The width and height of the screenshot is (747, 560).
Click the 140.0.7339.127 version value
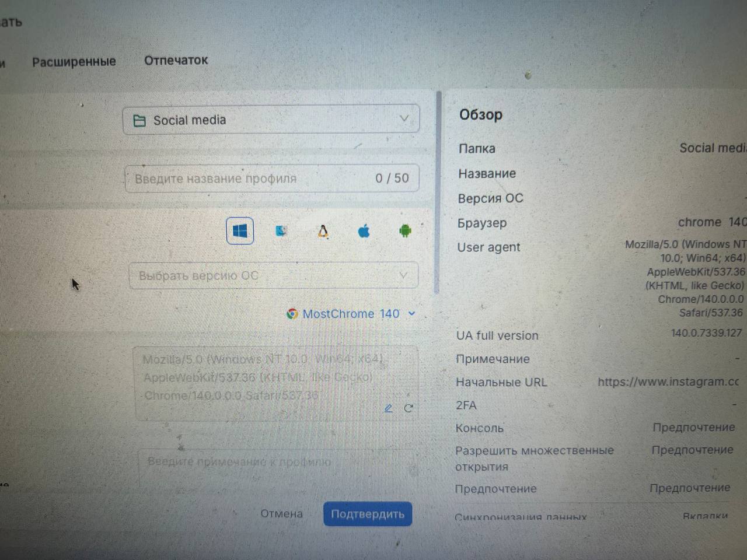[706, 333]
